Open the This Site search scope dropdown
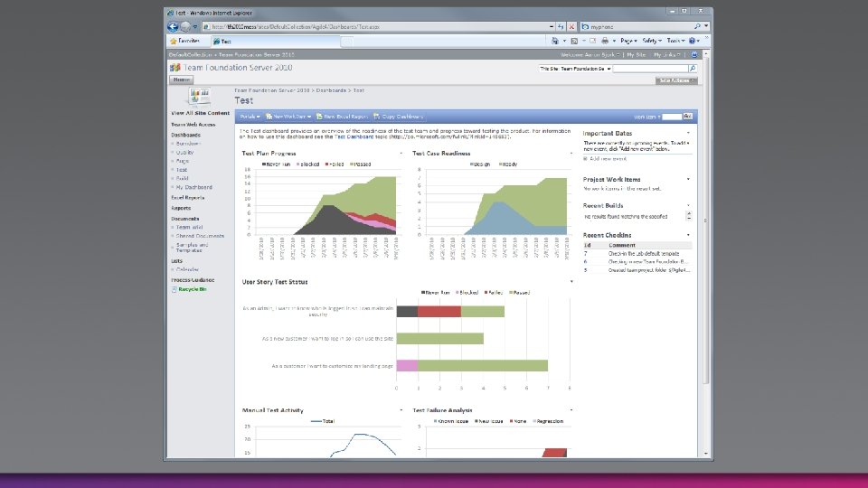868x488 pixels. (575, 69)
